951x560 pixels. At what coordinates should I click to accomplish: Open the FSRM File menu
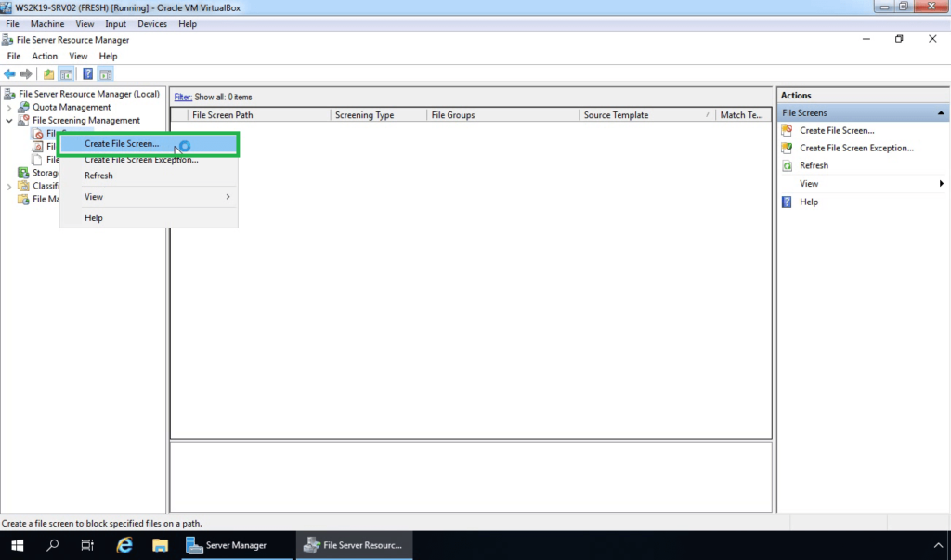click(x=14, y=56)
